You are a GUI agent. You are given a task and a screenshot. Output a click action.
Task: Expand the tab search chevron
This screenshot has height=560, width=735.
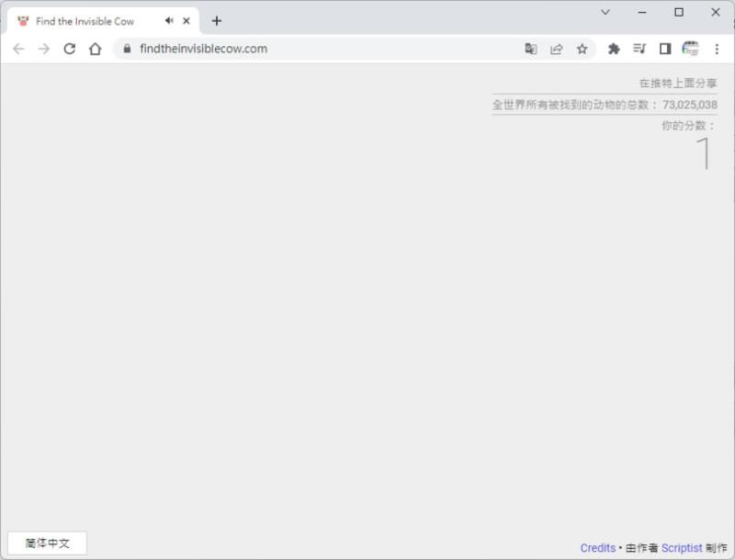605,12
